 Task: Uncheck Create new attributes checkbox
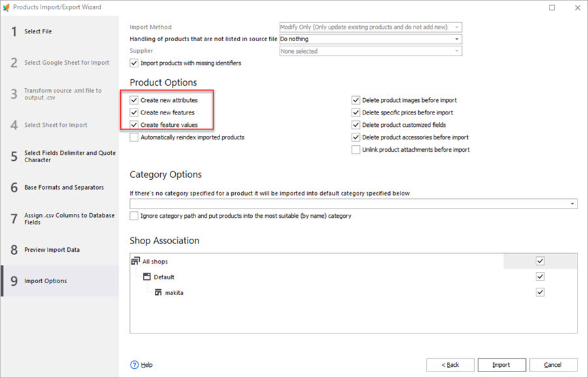coord(134,100)
